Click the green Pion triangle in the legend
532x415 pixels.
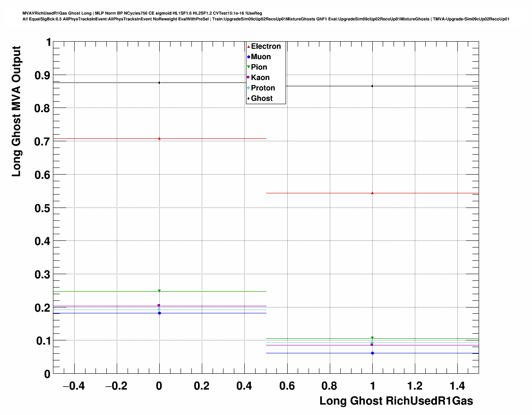[249, 67]
